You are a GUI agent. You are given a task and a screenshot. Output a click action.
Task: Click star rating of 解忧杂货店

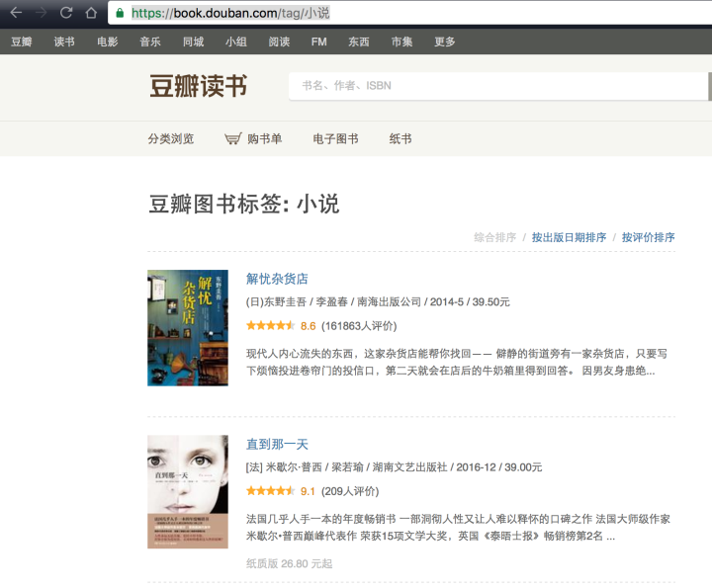click(x=270, y=325)
